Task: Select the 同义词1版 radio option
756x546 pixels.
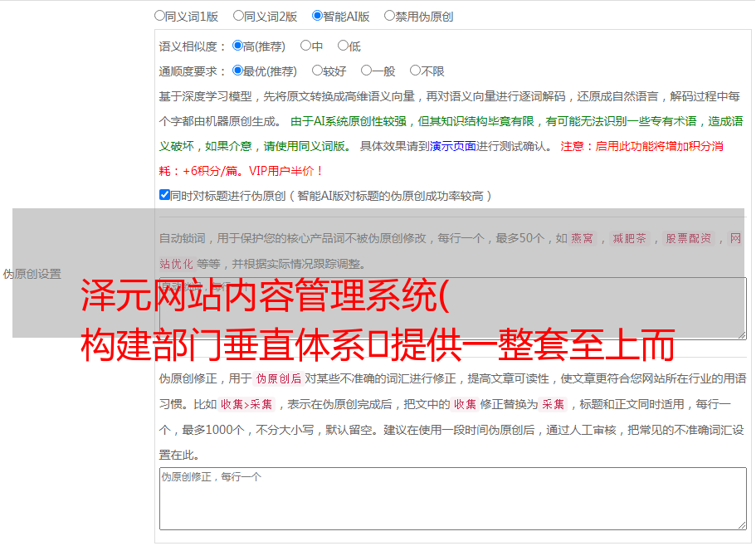Action: (159, 16)
